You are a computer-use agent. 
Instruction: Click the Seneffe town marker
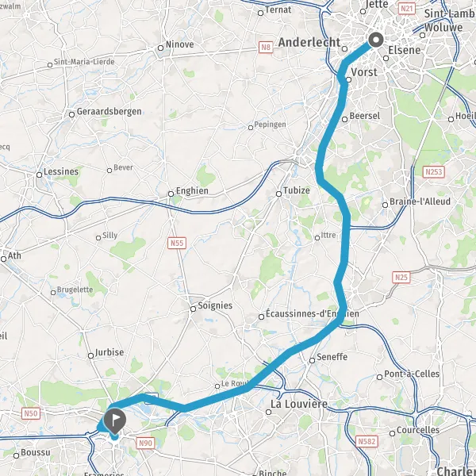[x=312, y=361]
